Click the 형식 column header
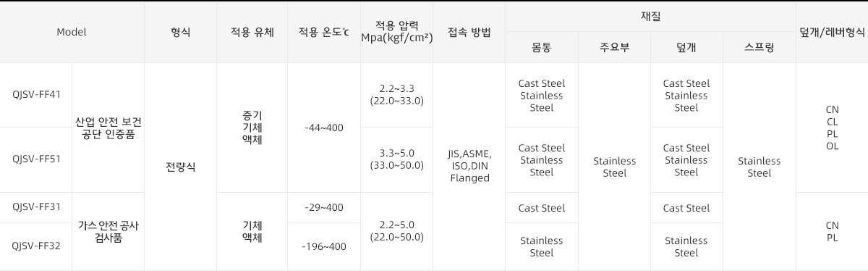Viewport: 868px width, 271px height. 181,32
